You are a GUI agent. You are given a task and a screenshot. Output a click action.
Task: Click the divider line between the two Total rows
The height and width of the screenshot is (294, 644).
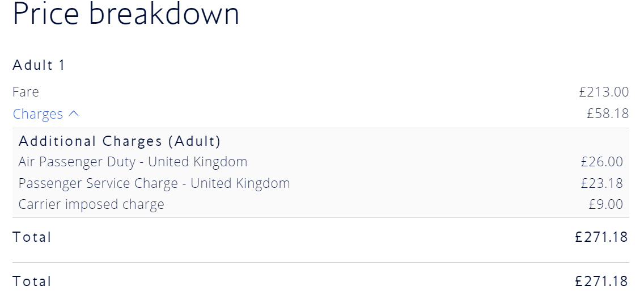pyautogui.click(x=321, y=262)
